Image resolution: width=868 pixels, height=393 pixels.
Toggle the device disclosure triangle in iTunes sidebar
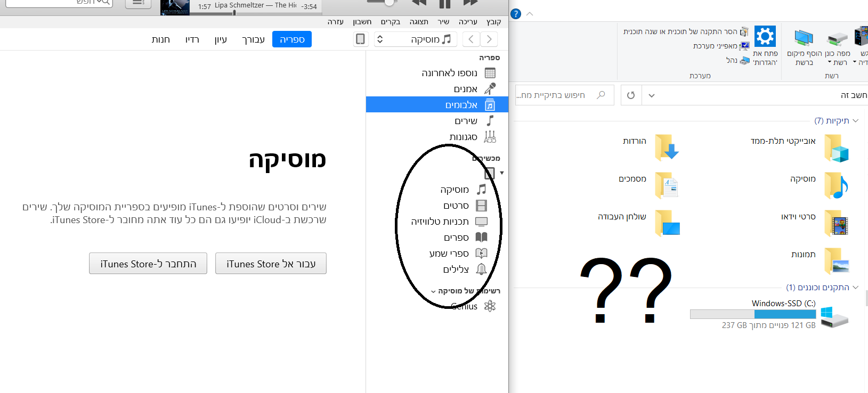(502, 173)
